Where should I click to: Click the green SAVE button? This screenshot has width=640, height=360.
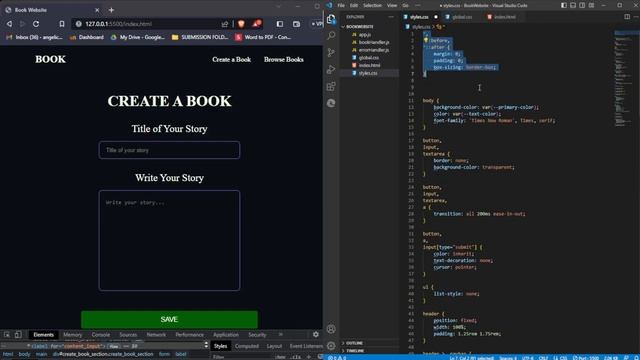click(169, 320)
